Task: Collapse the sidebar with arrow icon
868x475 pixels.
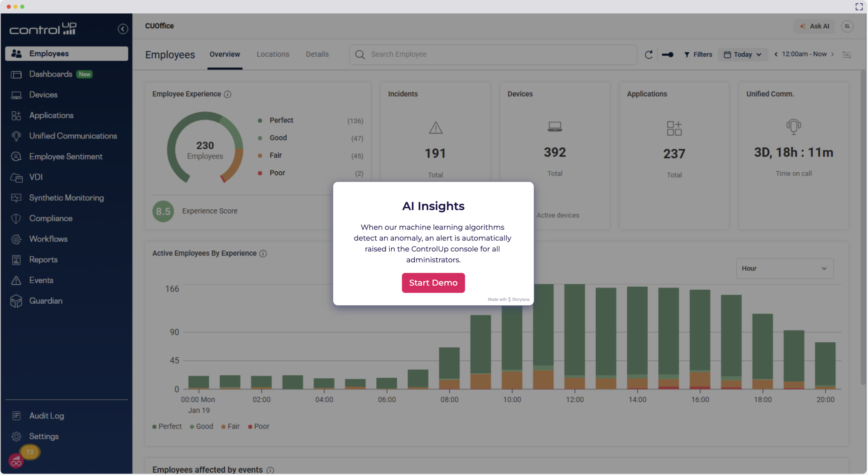Action: click(x=123, y=29)
